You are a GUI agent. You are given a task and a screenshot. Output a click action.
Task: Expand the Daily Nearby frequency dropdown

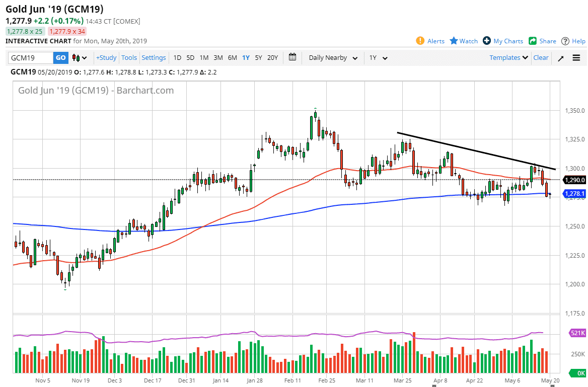[333, 58]
